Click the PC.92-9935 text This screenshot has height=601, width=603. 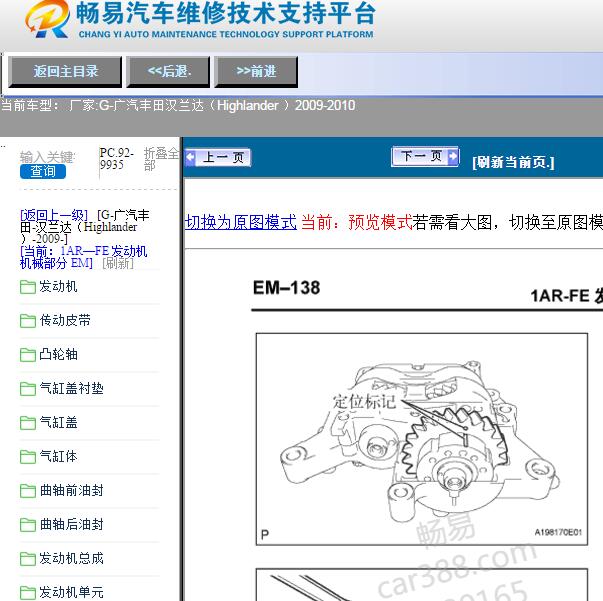(x=117, y=159)
